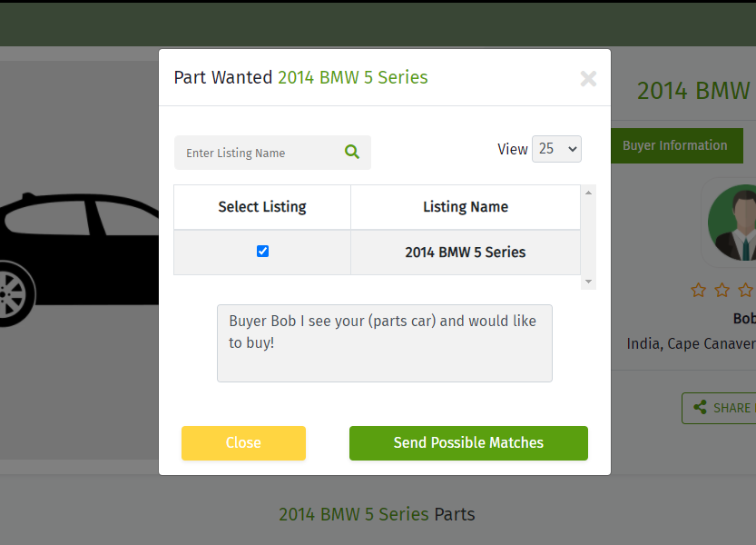
Task: Click the Listing Name column header
Action: click(465, 207)
